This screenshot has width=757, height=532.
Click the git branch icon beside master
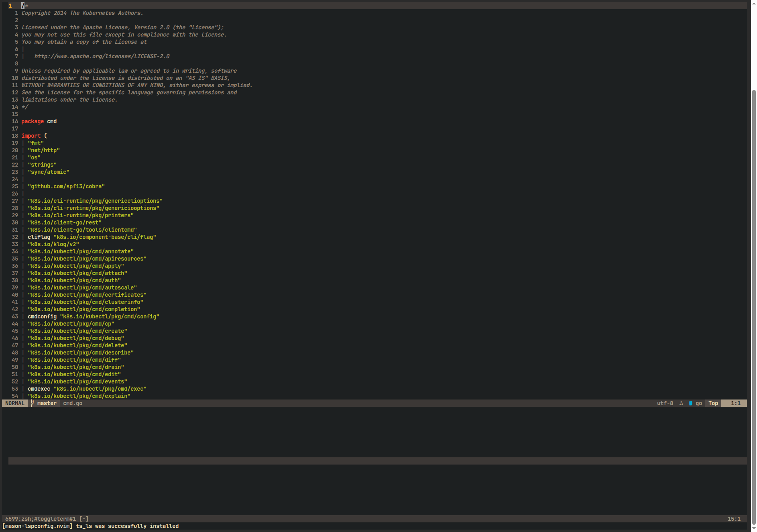[x=33, y=403]
